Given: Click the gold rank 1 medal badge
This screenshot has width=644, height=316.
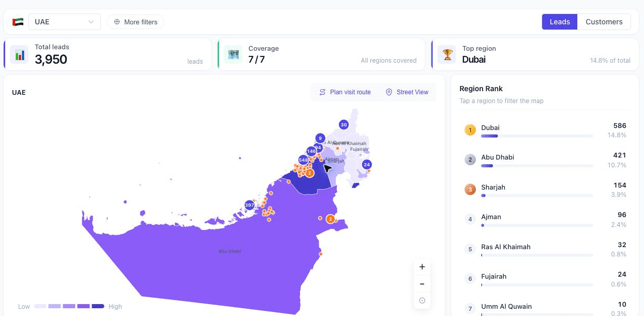Looking at the screenshot, I should tap(470, 130).
